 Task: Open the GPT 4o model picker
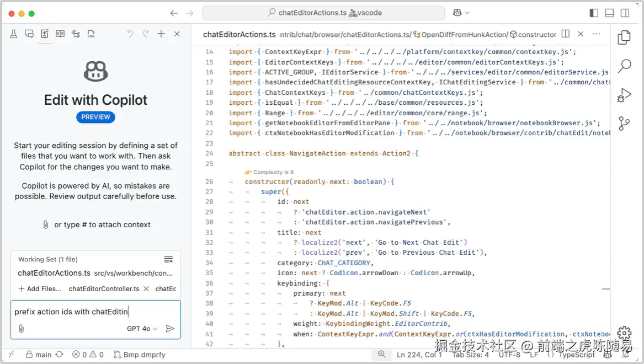coord(142,329)
